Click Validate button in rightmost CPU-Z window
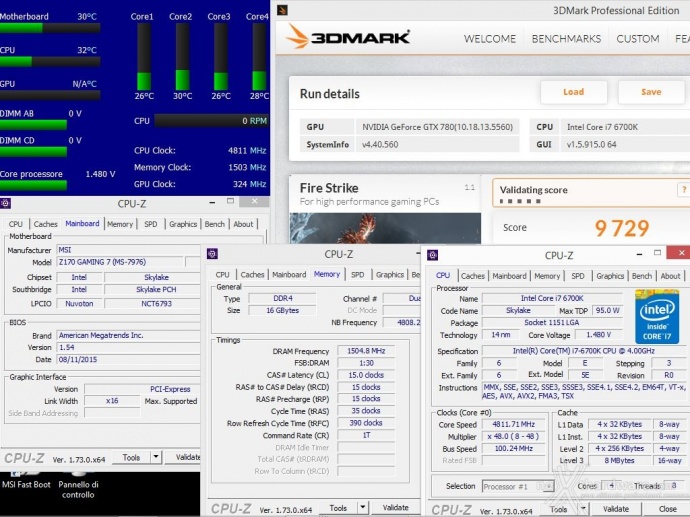Image resolution: width=690 pixels, height=517 pixels. [x=616, y=509]
